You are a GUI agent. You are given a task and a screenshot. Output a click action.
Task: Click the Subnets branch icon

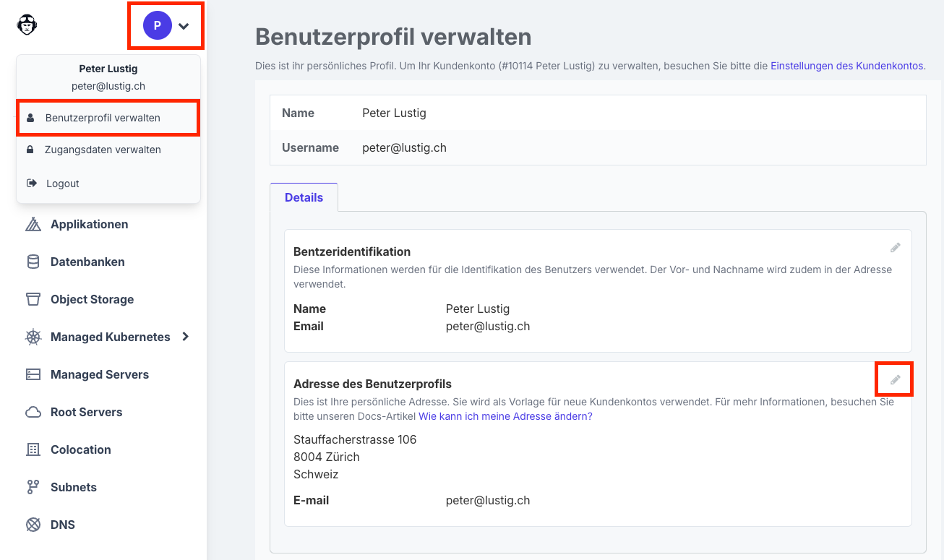coord(33,488)
